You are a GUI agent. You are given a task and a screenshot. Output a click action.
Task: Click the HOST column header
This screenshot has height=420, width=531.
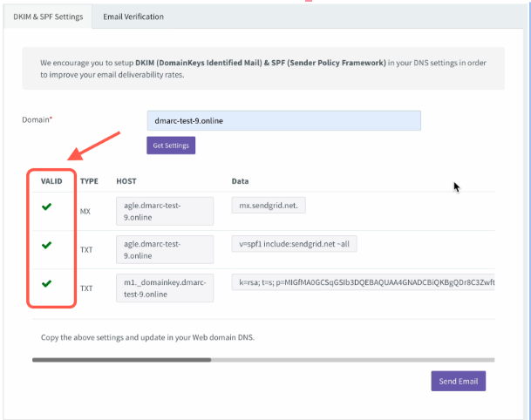126,181
